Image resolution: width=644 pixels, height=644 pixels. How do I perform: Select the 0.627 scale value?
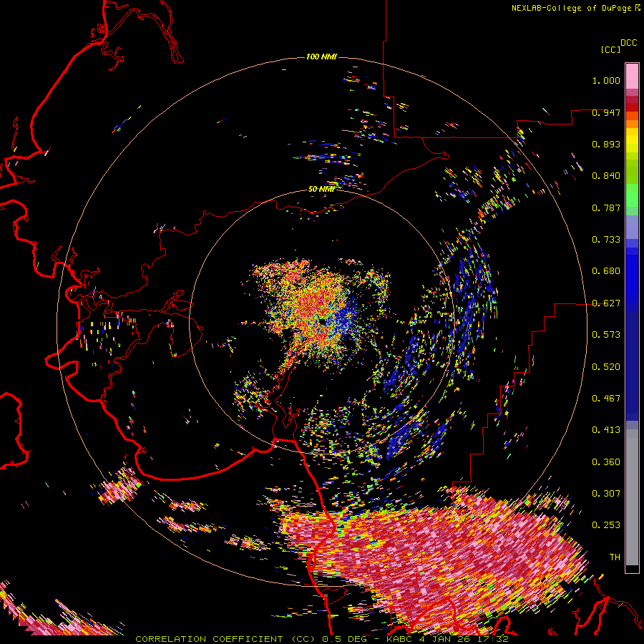606,303
